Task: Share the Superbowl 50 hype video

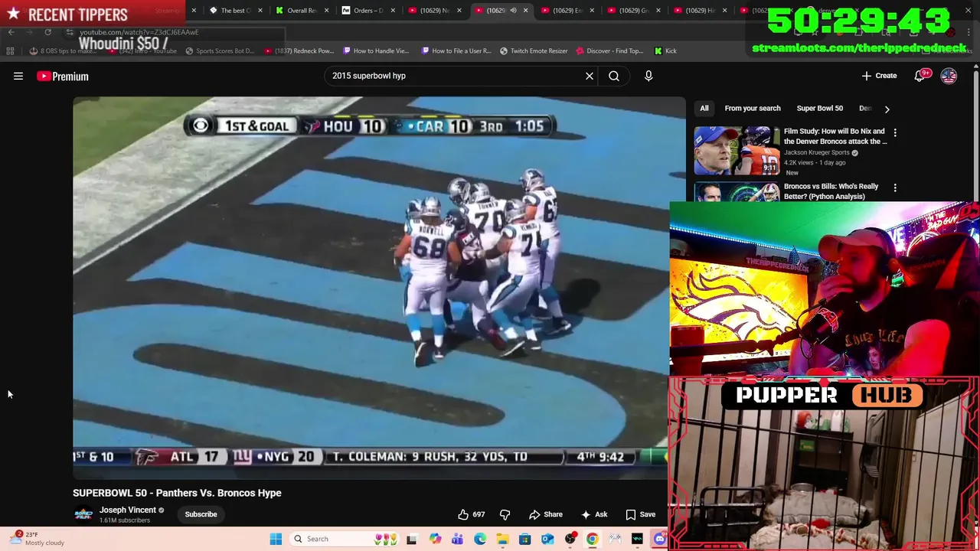Action: [546, 514]
